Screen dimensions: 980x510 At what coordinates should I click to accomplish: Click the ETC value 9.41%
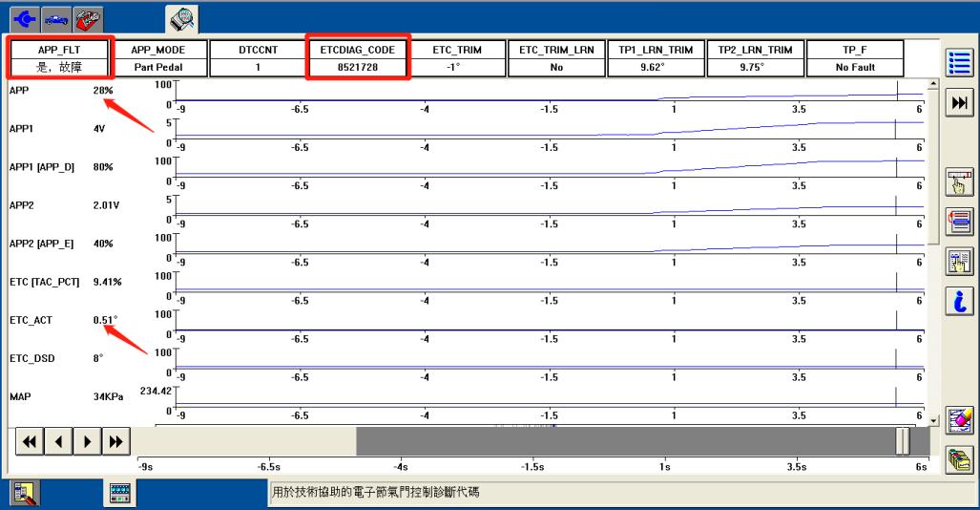(x=108, y=283)
